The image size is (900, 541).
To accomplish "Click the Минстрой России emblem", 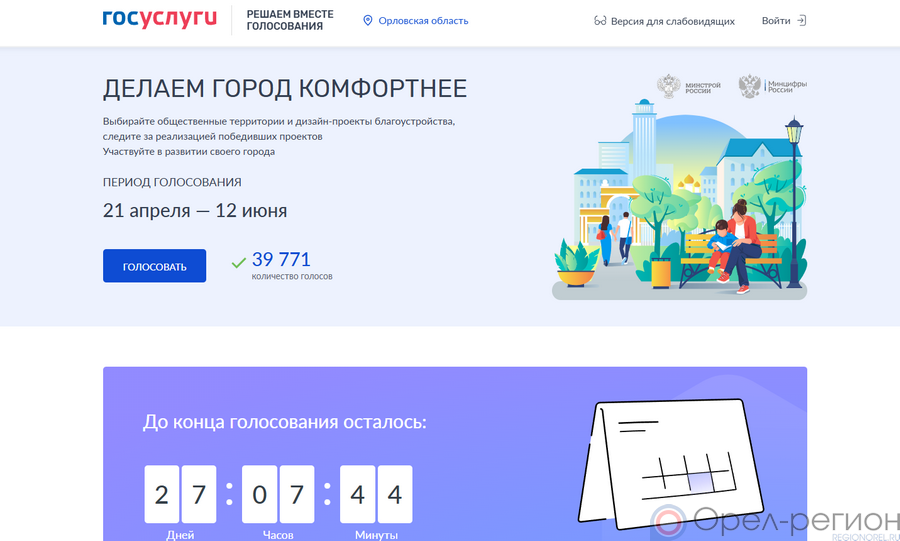I will coord(668,86).
